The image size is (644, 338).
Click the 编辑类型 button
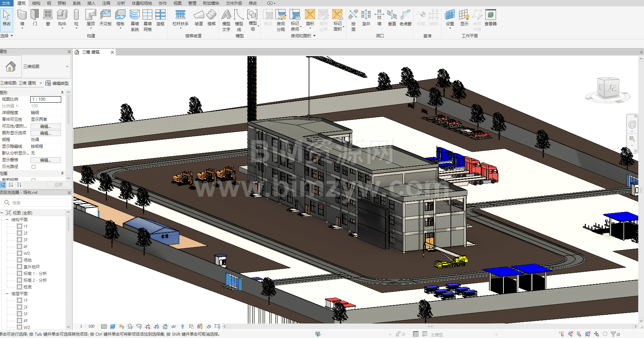pos(57,83)
